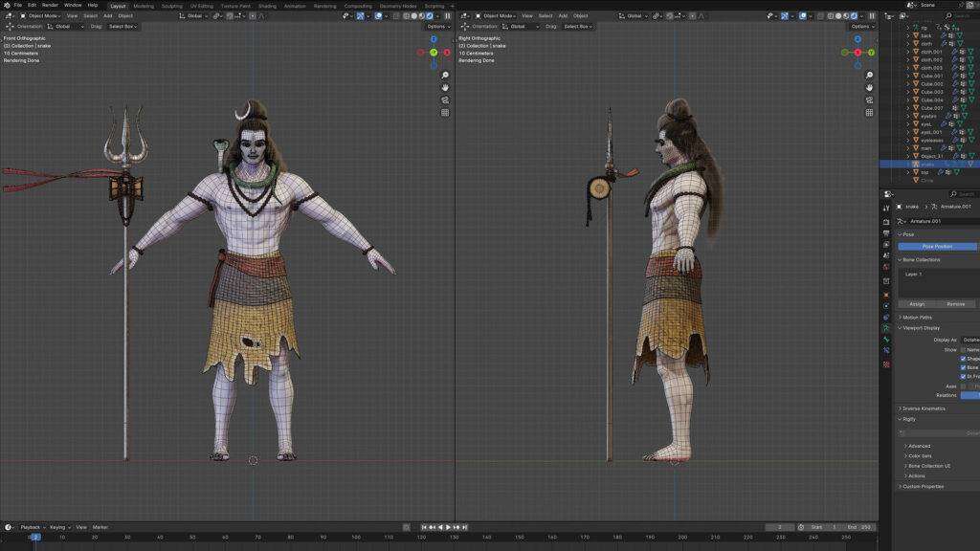Collapse the Viewport Display panel
This screenshot has height=551, width=980.
point(920,327)
